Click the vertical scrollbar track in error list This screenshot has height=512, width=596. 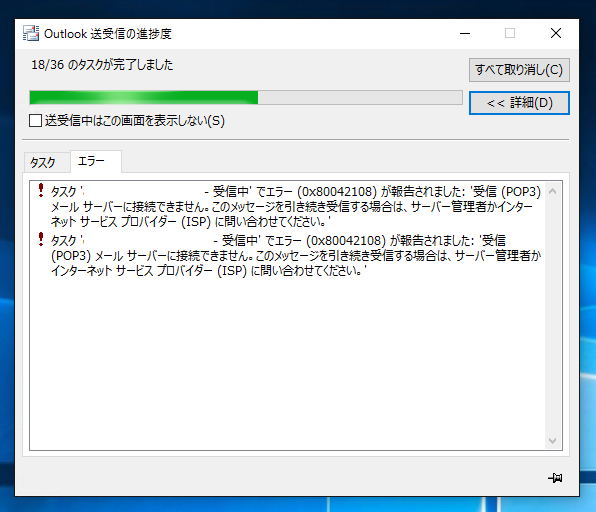pos(553,315)
